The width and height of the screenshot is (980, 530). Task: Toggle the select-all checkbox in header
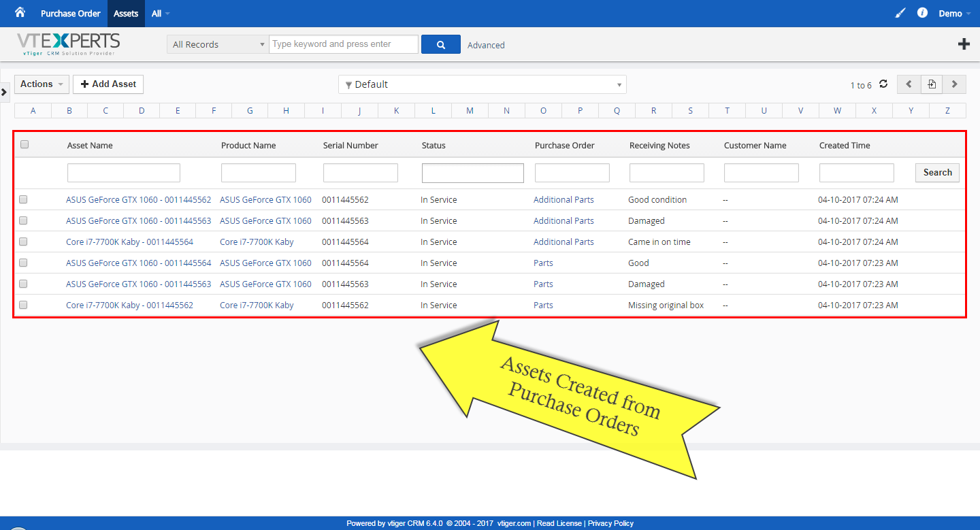coord(24,144)
